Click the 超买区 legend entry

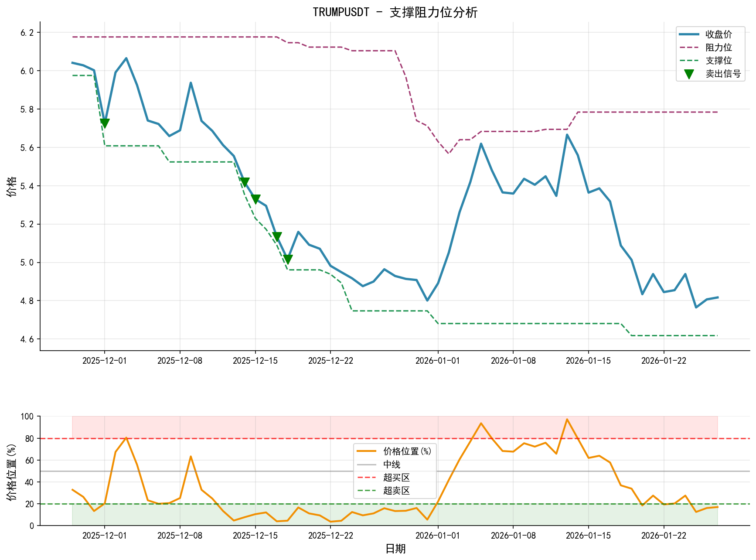click(396, 478)
